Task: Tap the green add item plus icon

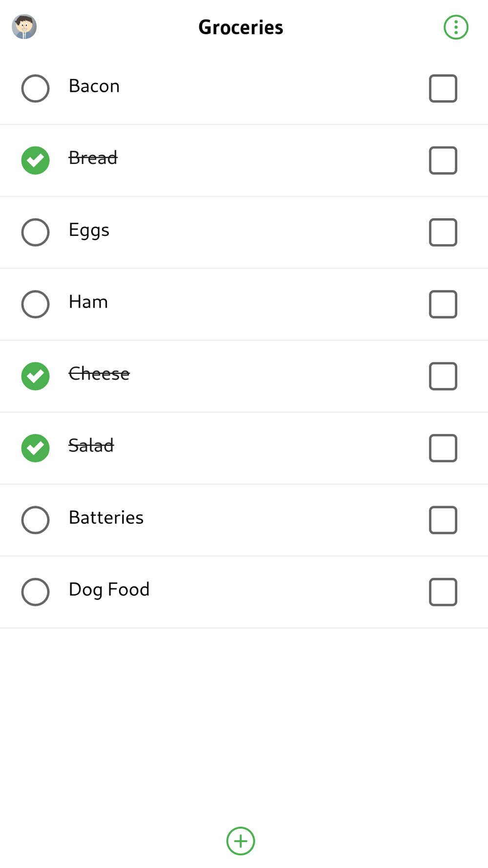Action: 241,841
